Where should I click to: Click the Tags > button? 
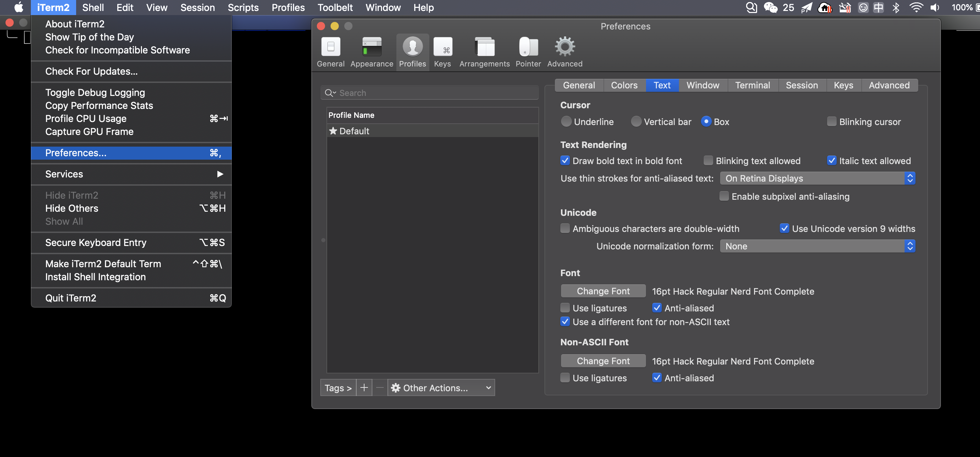click(337, 387)
